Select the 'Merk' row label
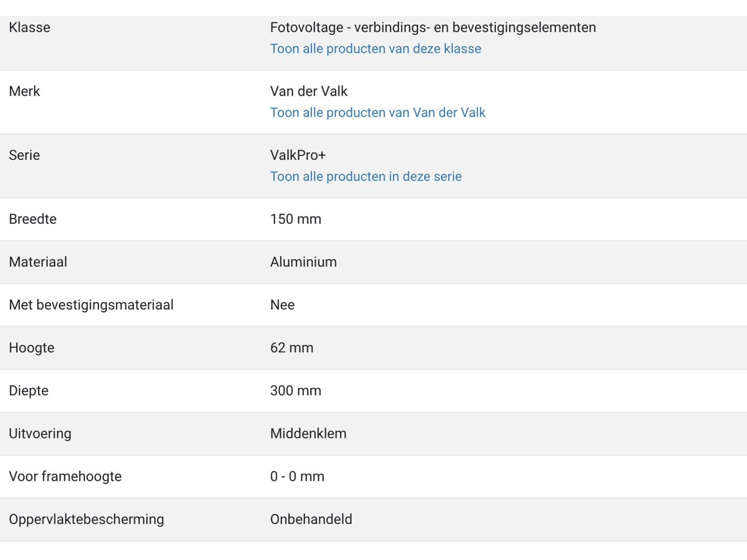The image size is (747, 560). 24,91
